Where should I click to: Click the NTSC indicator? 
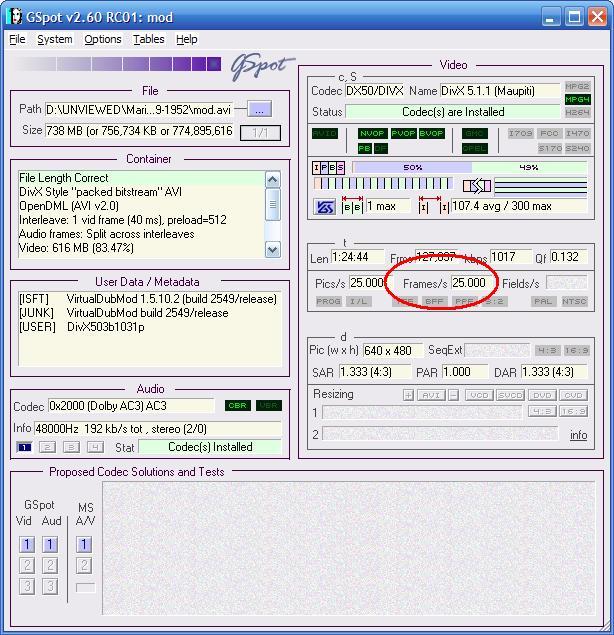[574, 301]
